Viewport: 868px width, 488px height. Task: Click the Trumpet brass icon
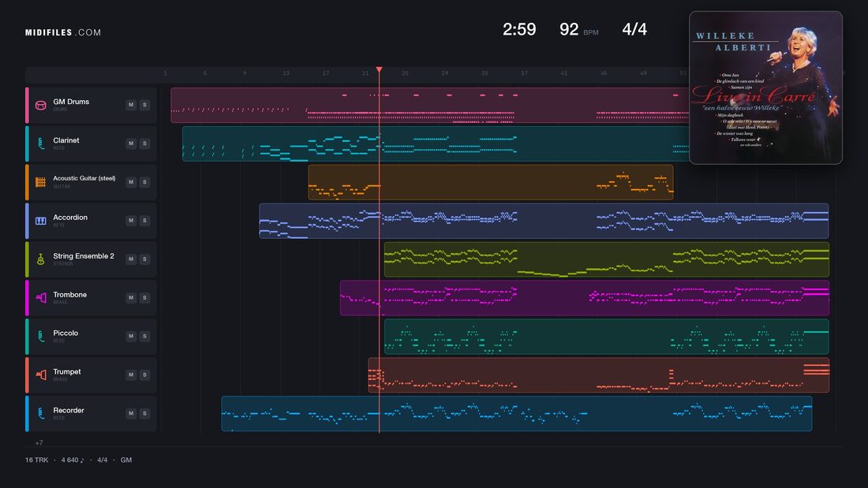click(x=40, y=375)
